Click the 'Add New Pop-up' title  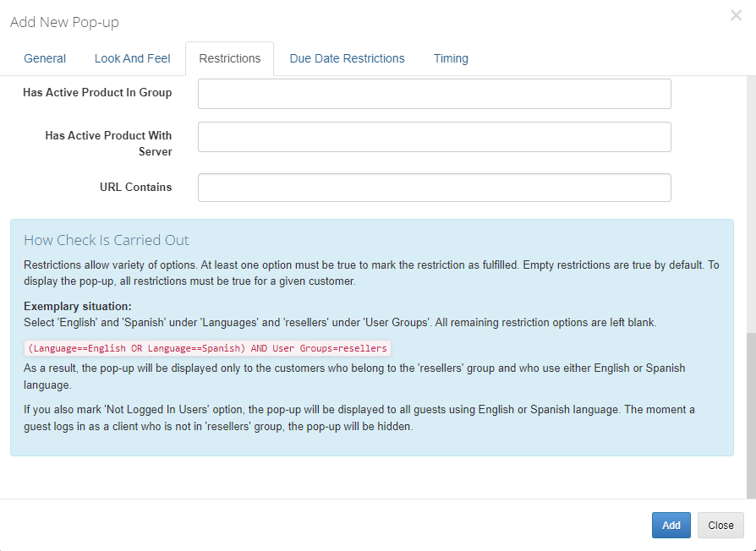click(x=64, y=22)
